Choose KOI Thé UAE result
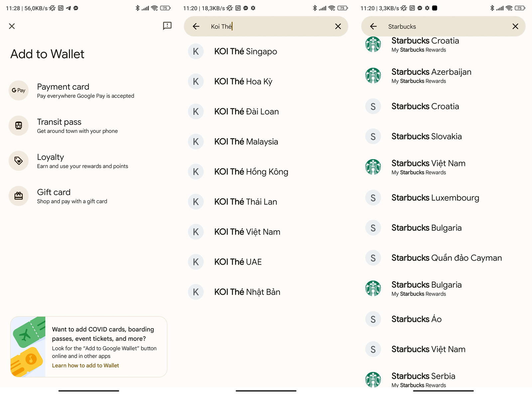The width and height of the screenshot is (532, 394). (x=266, y=262)
